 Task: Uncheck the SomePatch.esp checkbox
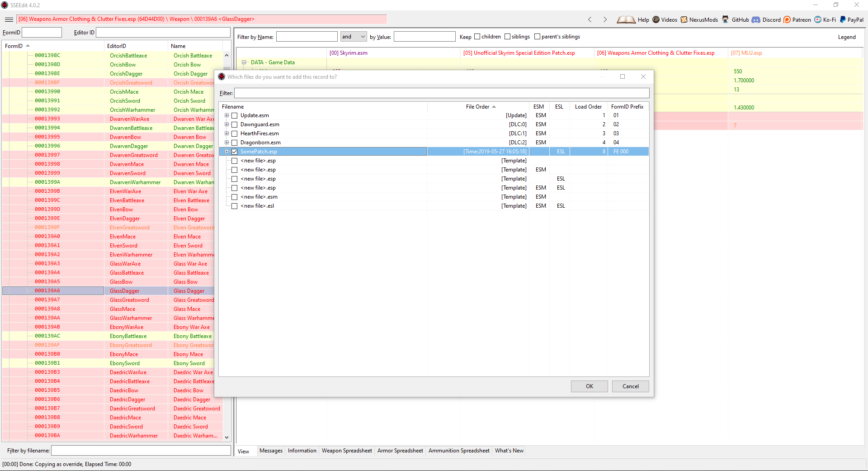(x=234, y=152)
